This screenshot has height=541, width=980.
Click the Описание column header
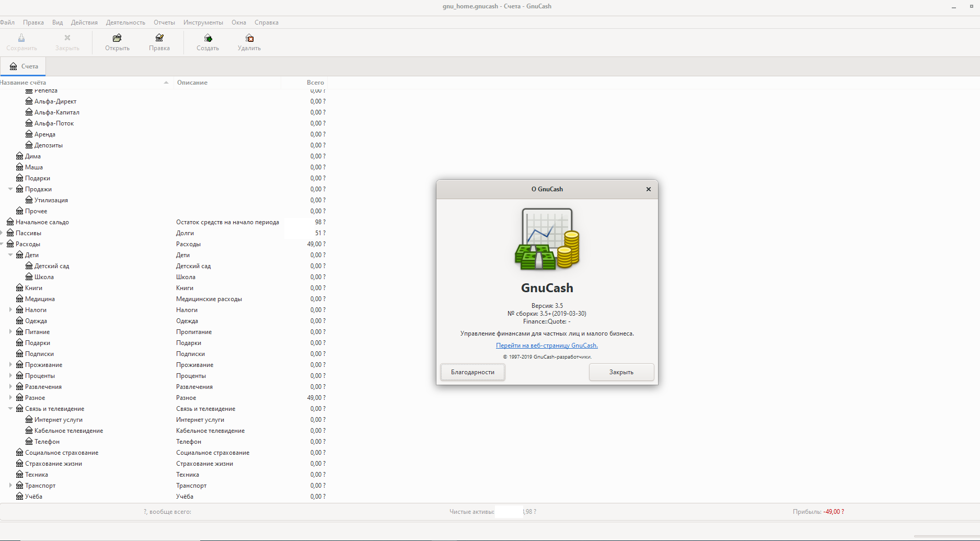(227, 83)
